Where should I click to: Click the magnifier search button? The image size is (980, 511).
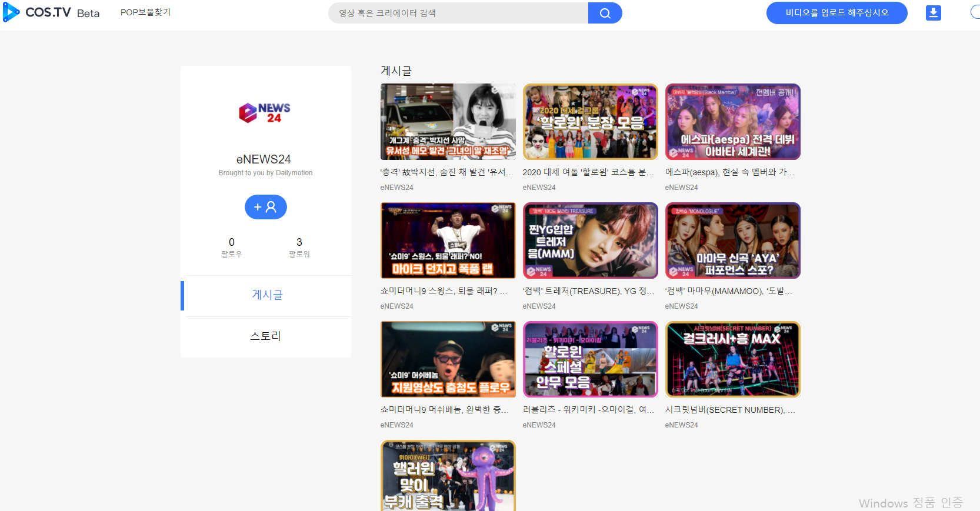[x=605, y=13]
